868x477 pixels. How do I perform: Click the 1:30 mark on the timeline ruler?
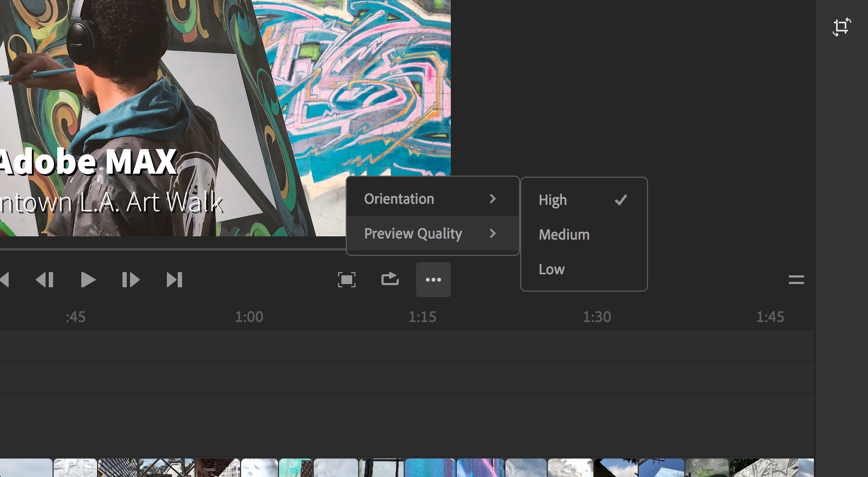point(597,317)
